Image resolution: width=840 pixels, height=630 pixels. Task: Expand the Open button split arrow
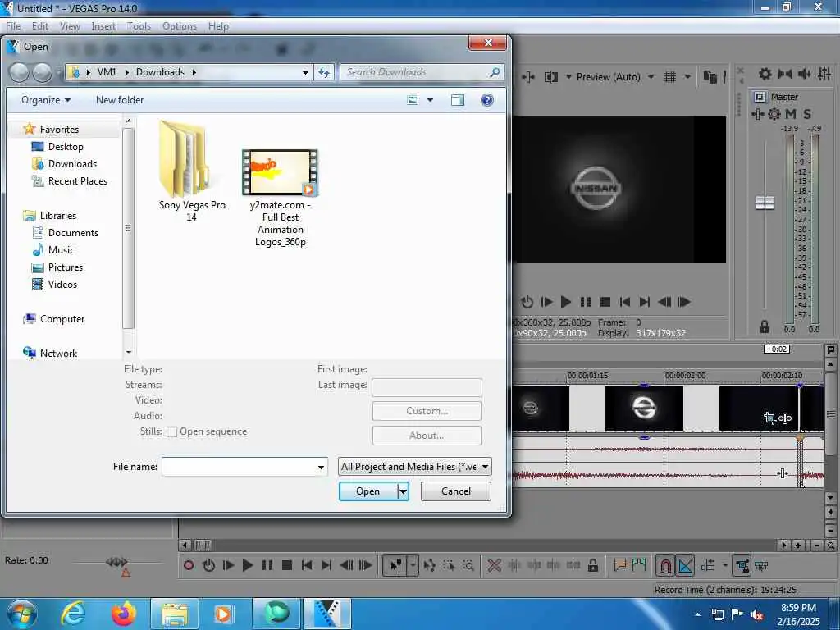403,491
